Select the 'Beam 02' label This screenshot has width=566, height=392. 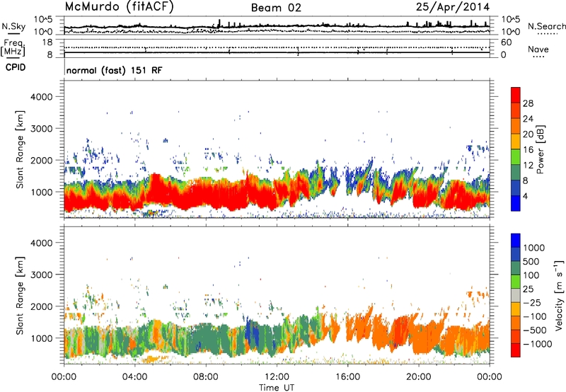click(276, 8)
